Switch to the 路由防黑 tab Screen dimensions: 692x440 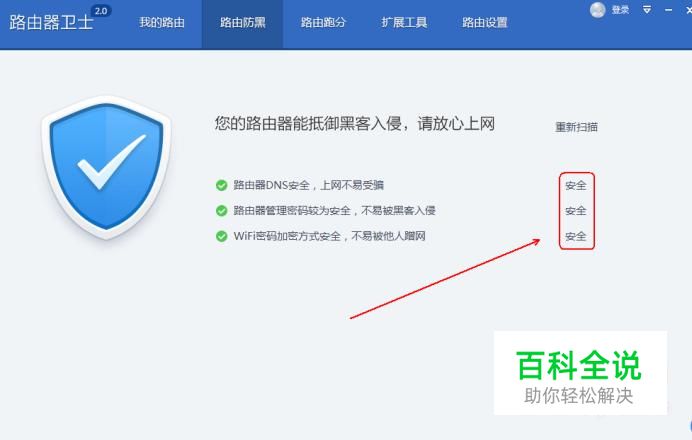(x=243, y=23)
